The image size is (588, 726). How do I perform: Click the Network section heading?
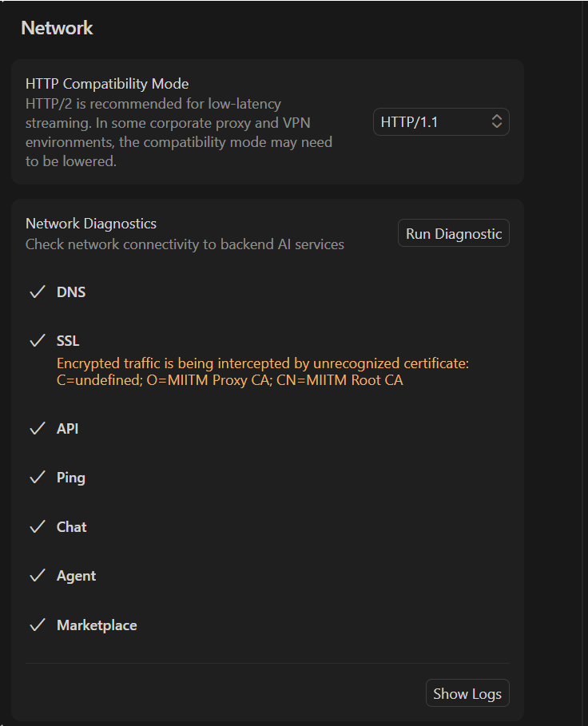click(57, 28)
